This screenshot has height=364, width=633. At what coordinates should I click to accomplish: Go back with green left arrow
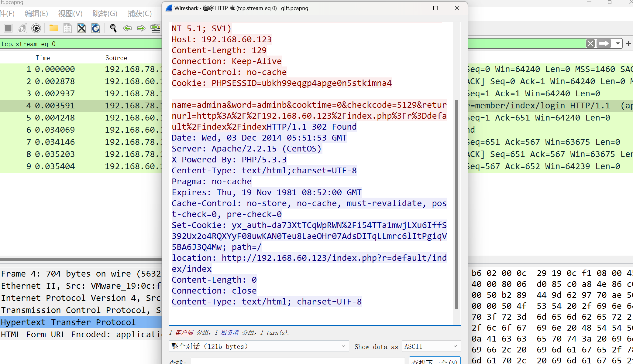point(127,28)
